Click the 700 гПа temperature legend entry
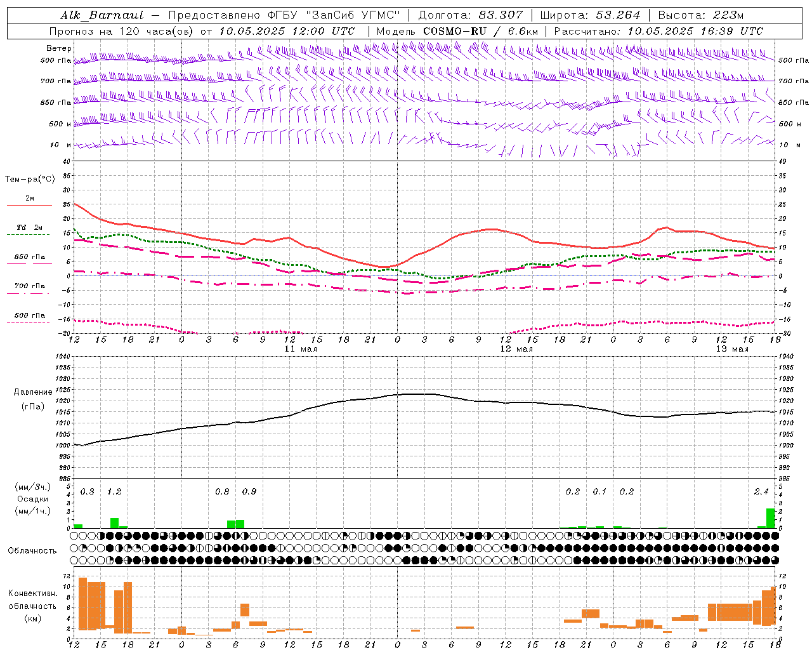This screenshot has height=650, width=812. [x=30, y=286]
